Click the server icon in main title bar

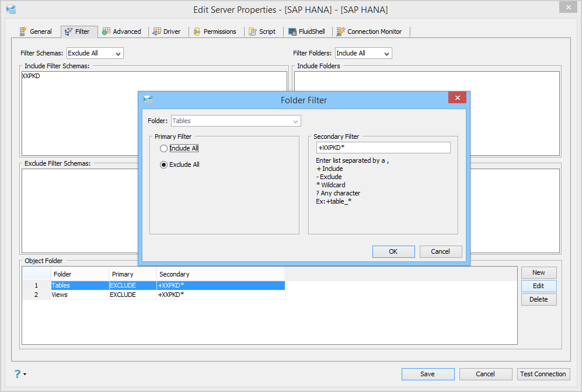tap(11, 9)
